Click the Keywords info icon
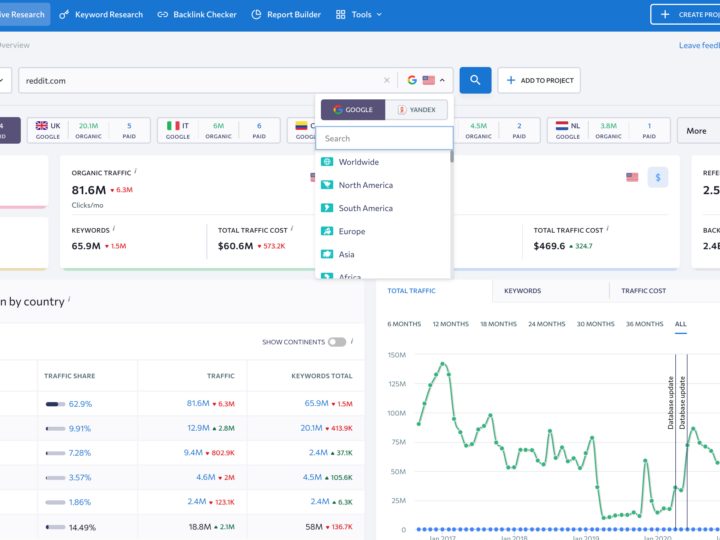Image resolution: width=720 pixels, height=540 pixels. [x=114, y=229]
